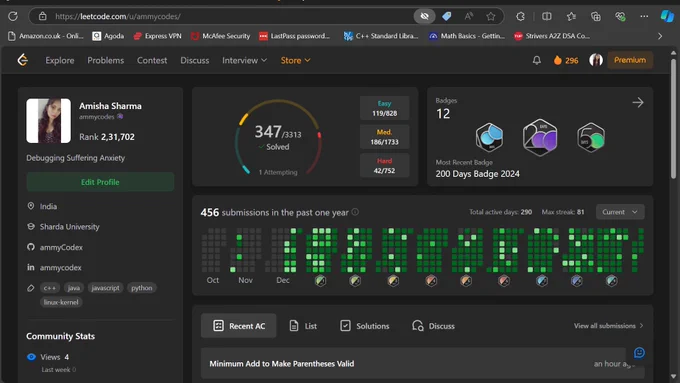This screenshot has height=383, width=680.
Task: Click the submissions info icon
Action: [355, 212]
